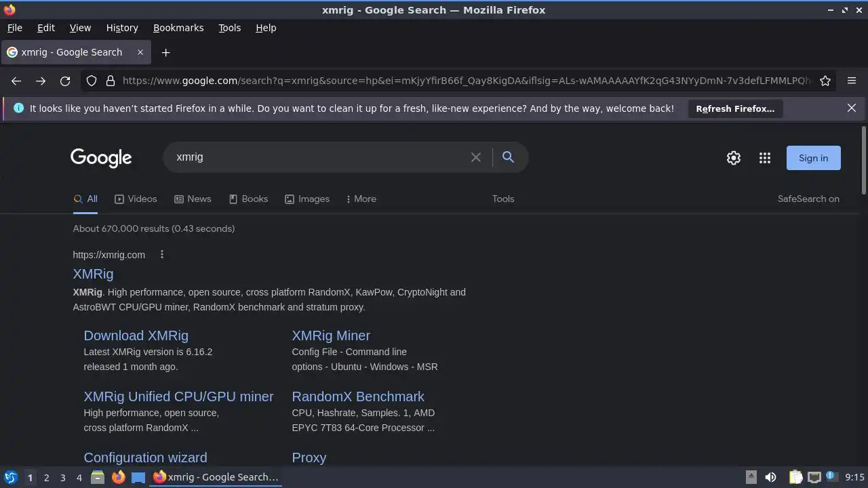Open the volume control in system tray
868x488 pixels.
pyautogui.click(x=770, y=477)
